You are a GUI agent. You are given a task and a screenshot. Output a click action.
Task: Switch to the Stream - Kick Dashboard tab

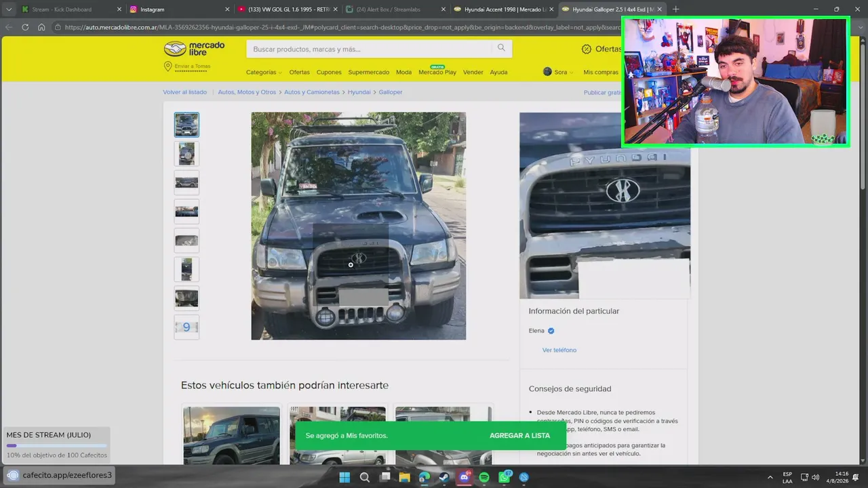coord(62,9)
